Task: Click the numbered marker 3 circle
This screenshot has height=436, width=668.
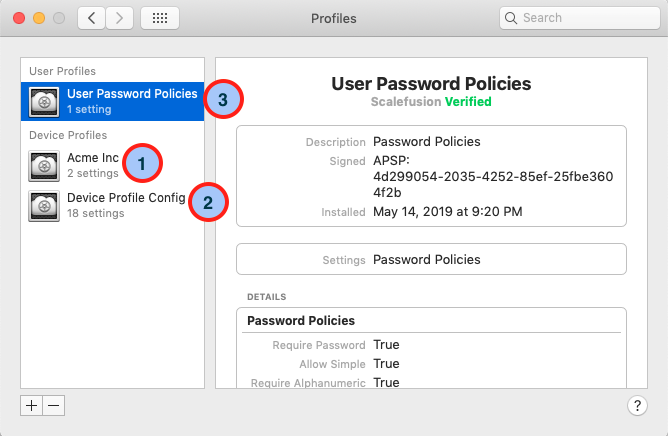Action: [x=223, y=99]
